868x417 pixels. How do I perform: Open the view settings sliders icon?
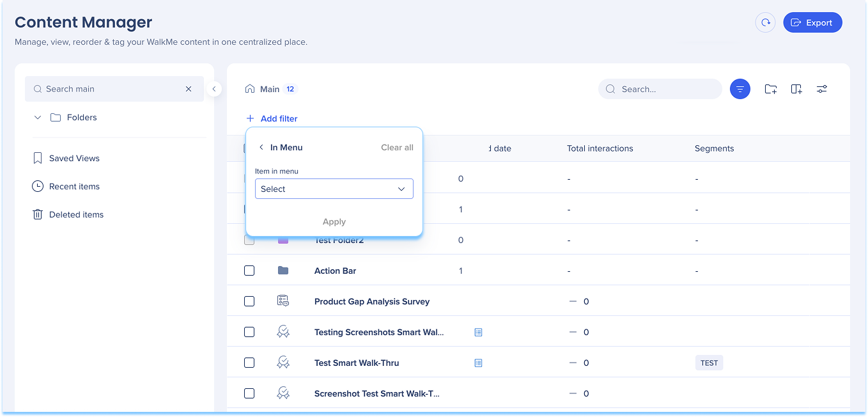[x=822, y=89]
